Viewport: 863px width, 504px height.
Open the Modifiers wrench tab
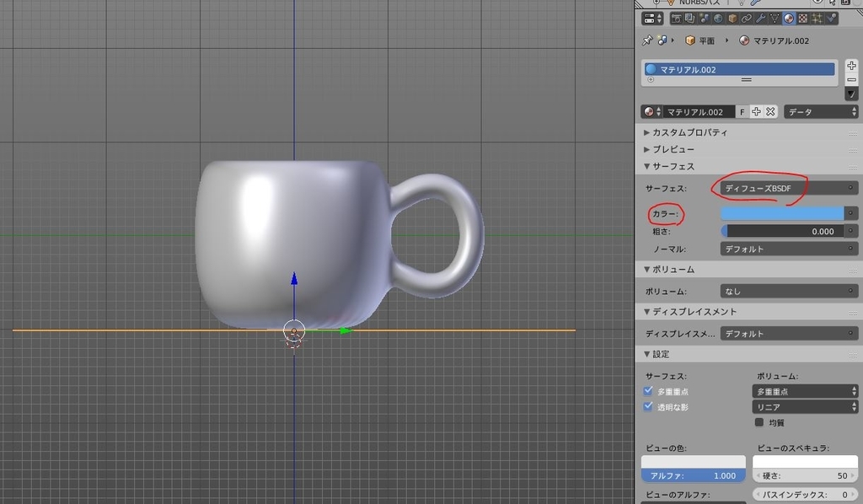click(x=761, y=19)
